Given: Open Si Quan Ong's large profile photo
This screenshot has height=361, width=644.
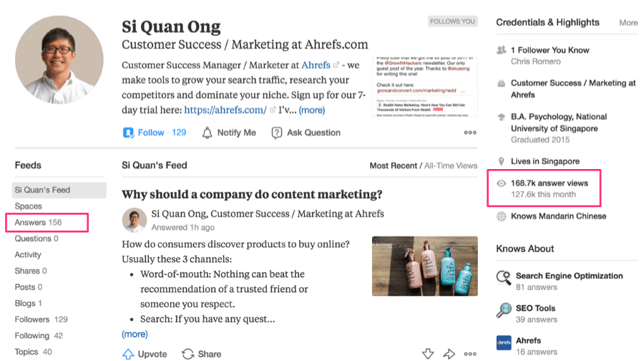Looking at the screenshot, I should pyautogui.click(x=59, y=59).
